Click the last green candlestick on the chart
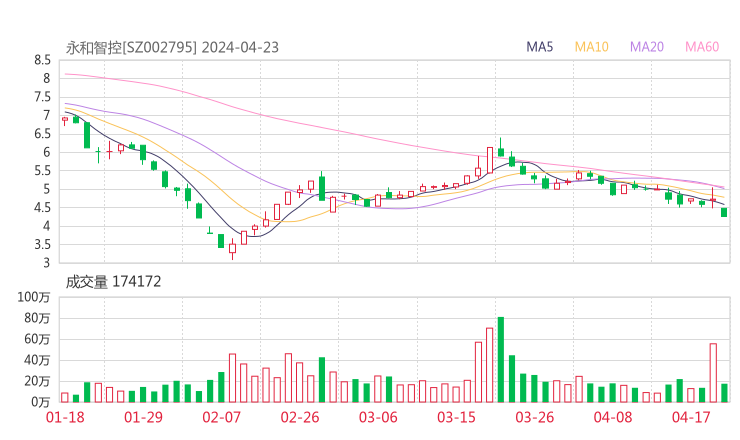The width and height of the screenshot is (740, 440). click(724, 212)
